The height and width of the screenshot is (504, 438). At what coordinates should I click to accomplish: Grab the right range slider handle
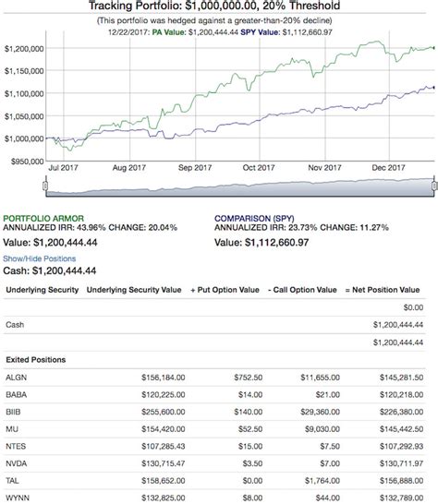coord(434,186)
